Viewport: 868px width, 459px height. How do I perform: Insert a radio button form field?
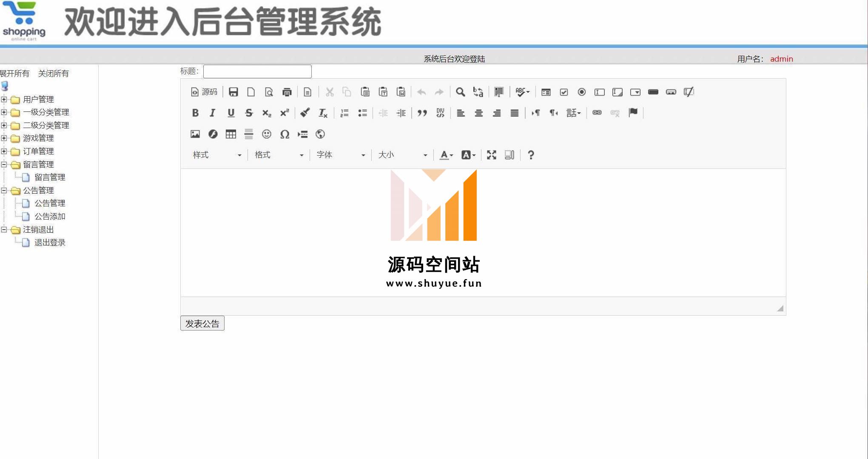click(582, 92)
